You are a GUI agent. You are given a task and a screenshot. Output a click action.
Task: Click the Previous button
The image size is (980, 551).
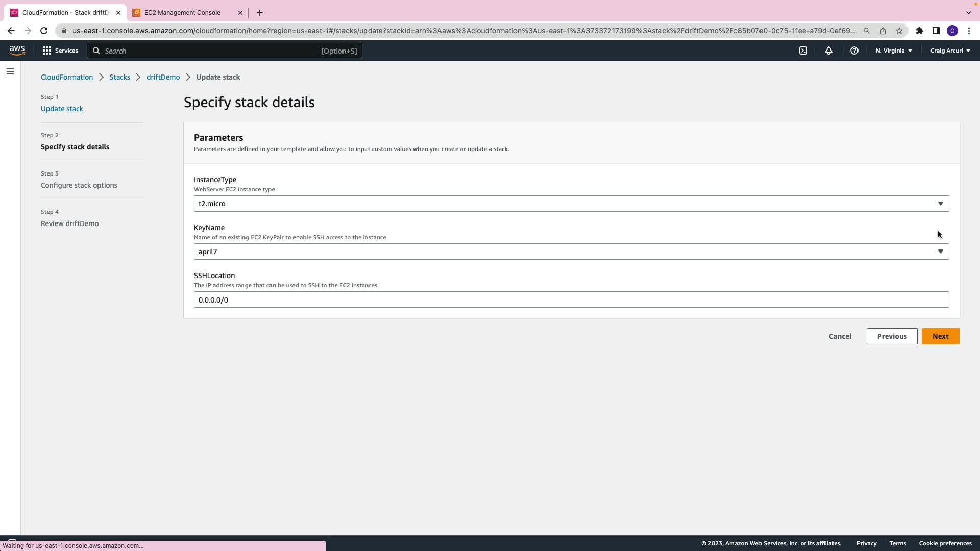click(x=892, y=336)
